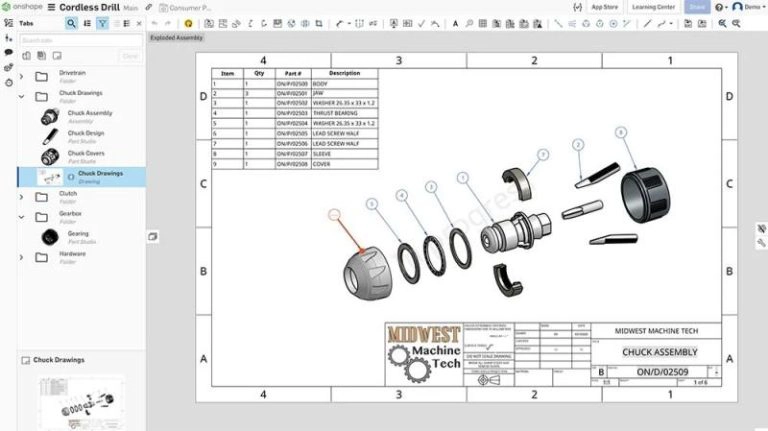The width and height of the screenshot is (768, 431).
Task: Click the Chuck Drawings preview thumbnail
Action: pyautogui.click(x=75, y=402)
